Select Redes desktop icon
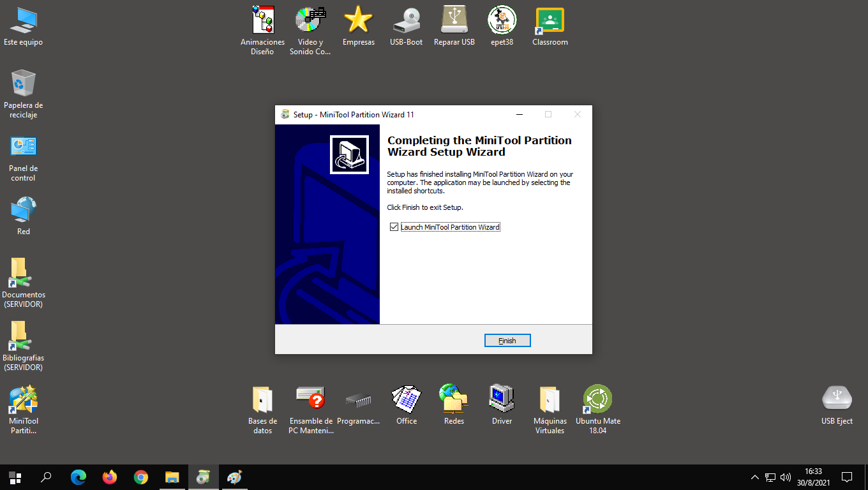Screen dimensions: 868x490 click(x=454, y=405)
